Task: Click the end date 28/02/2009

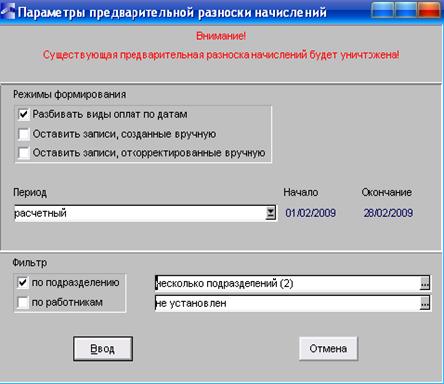Action: pos(388,213)
